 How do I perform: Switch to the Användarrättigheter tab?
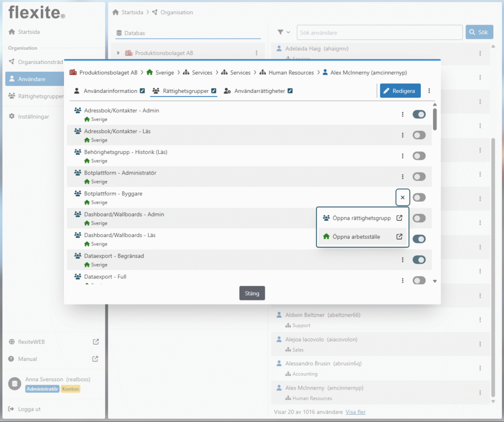coord(259,91)
